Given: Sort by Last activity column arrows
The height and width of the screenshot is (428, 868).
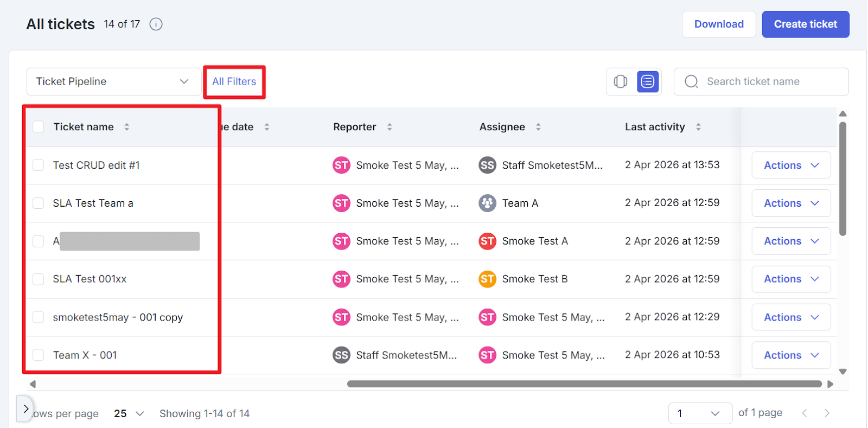Looking at the screenshot, I should click(x=698, y=127).
